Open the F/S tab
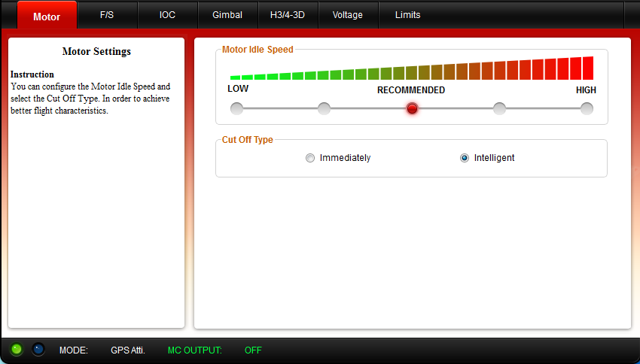This screenshot has width=640, height=364. 107,15
